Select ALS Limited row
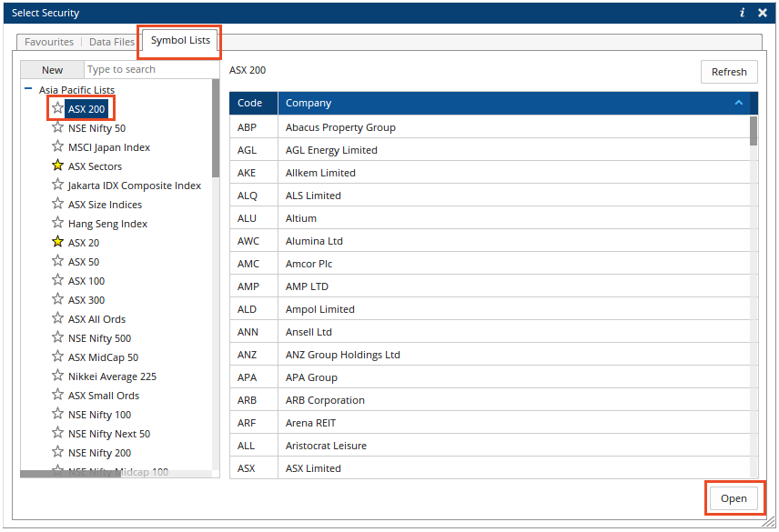The image size is (779, 532). (490, 196)
